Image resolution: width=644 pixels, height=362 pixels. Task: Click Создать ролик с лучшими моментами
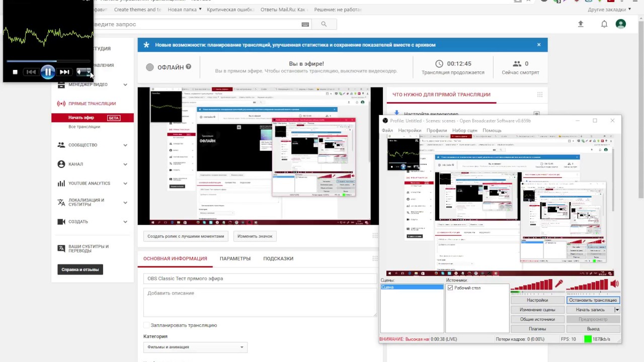click(x=186, y=236)
